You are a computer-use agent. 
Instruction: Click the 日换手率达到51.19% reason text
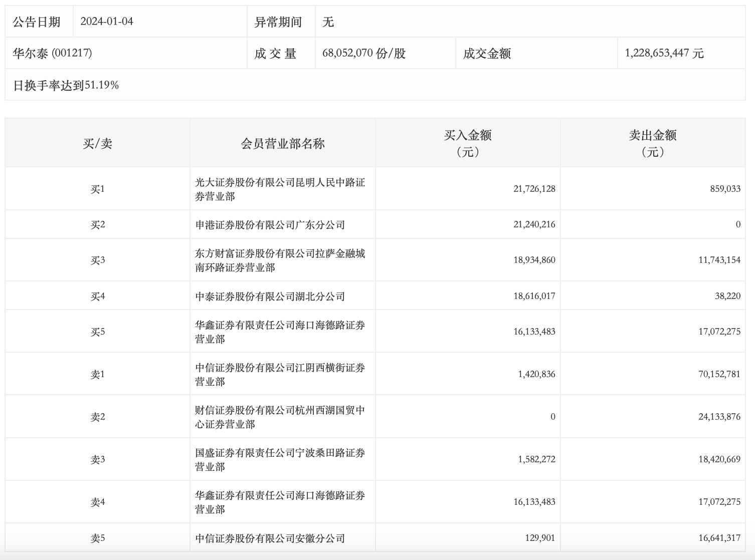pyautogui.click(x=66, y=85)
